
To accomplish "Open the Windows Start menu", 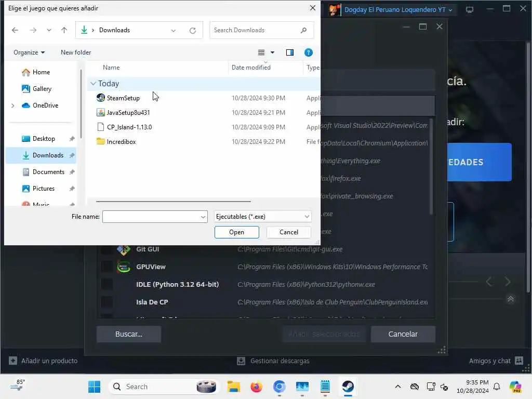I will pos(94,387).
